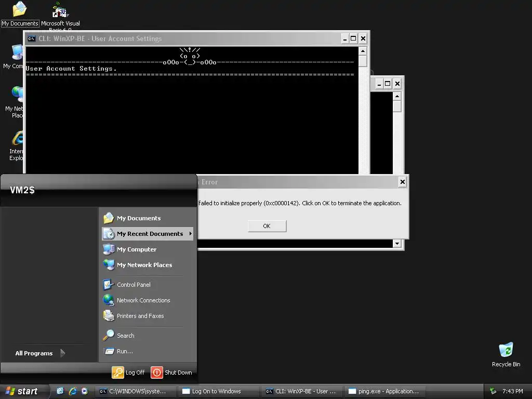Click My Documents icon in Start menu
This screenshot has width=532, height=399.
click(109, 218)
